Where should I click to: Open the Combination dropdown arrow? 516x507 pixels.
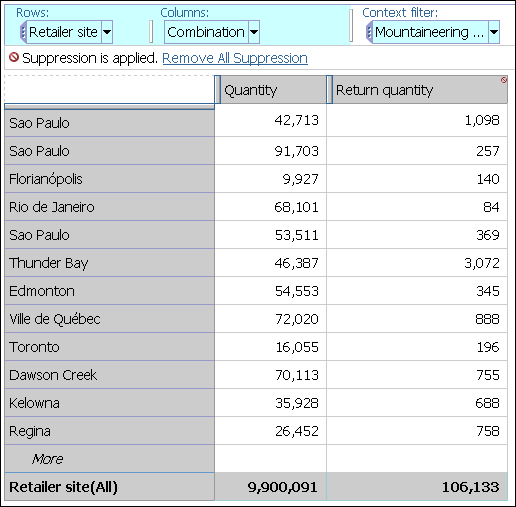254,32
